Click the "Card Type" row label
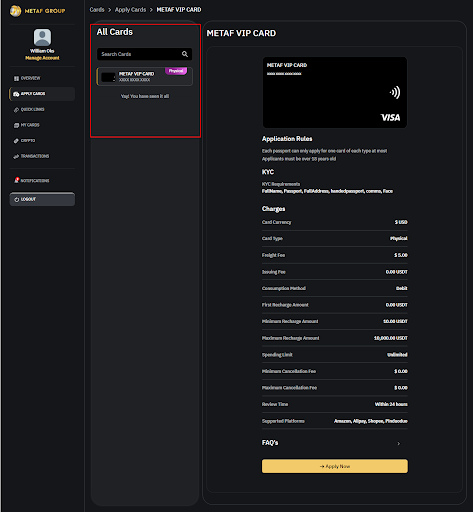The width and height of the screenshot is (473, 512). coord(272,238)
